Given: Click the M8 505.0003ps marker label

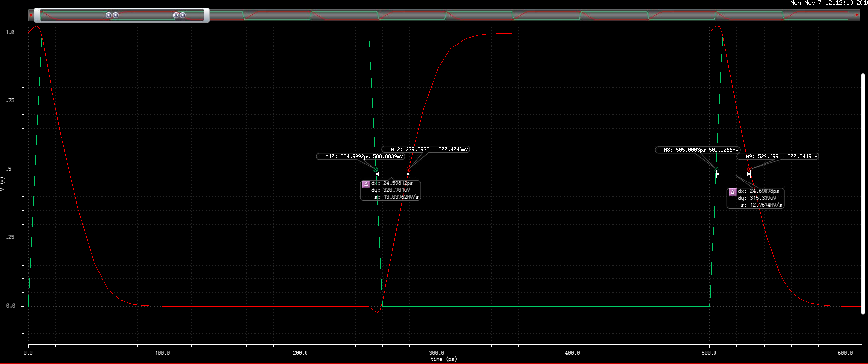Looking at the screenshot, I should (698, 150).
